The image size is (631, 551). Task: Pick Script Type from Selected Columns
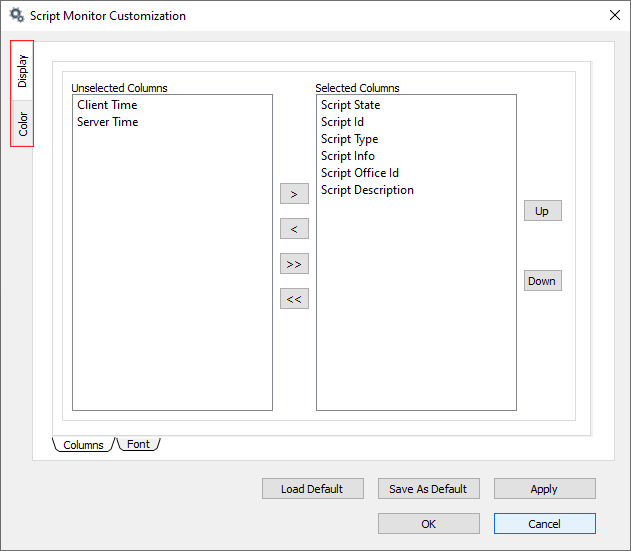click(x=349, y=139)
